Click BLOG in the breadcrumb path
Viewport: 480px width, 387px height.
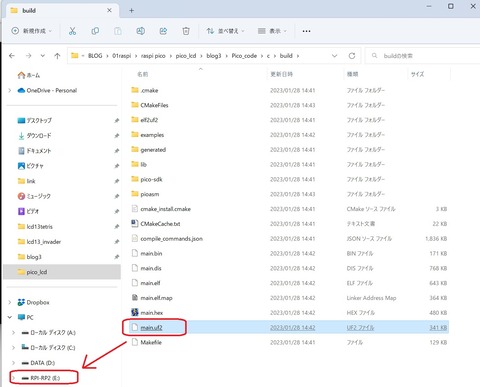coord(95,56)
